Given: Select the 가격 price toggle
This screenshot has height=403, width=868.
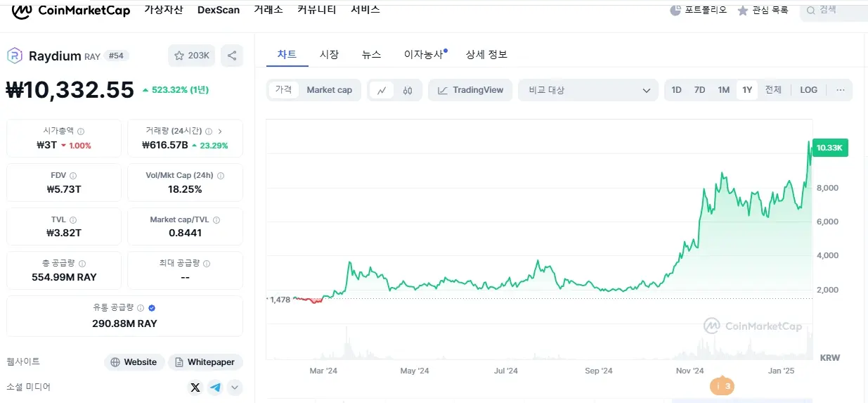Looking at the screenshot, I should (283, 90).
